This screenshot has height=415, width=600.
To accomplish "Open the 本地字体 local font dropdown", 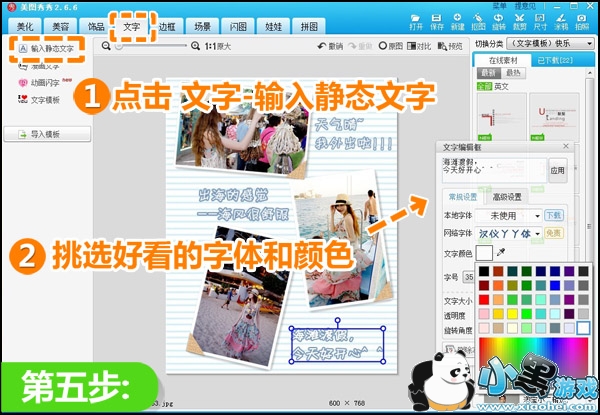I will tap(509, 216).
